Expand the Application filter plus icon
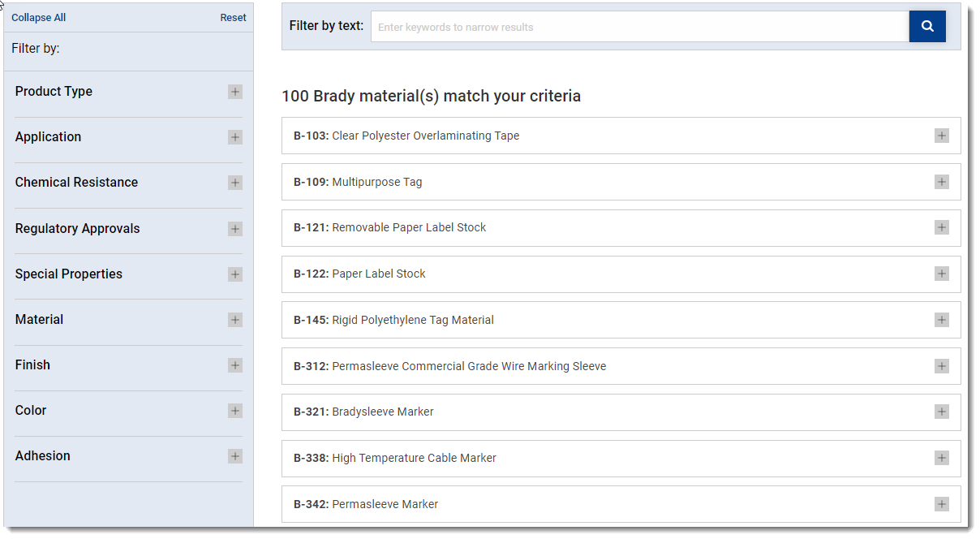Image resolution: width=980 pixels, height=539 pixels. [235, 137]
